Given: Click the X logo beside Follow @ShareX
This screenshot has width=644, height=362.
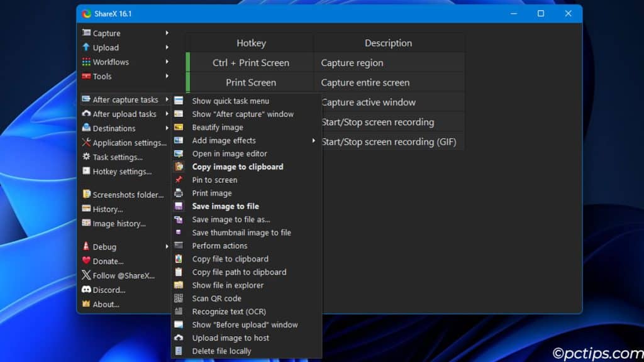Looking at the screenshot, I should tap(86, 275).
